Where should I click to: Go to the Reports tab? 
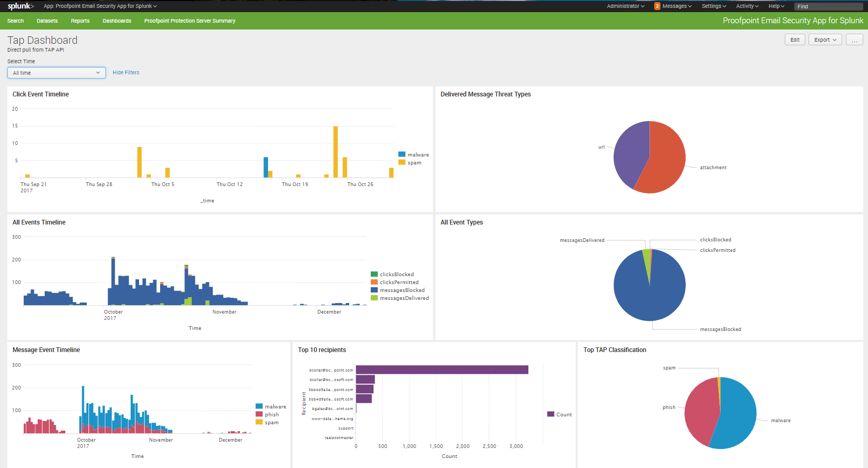pyautogui.click(x=80, y=21)
